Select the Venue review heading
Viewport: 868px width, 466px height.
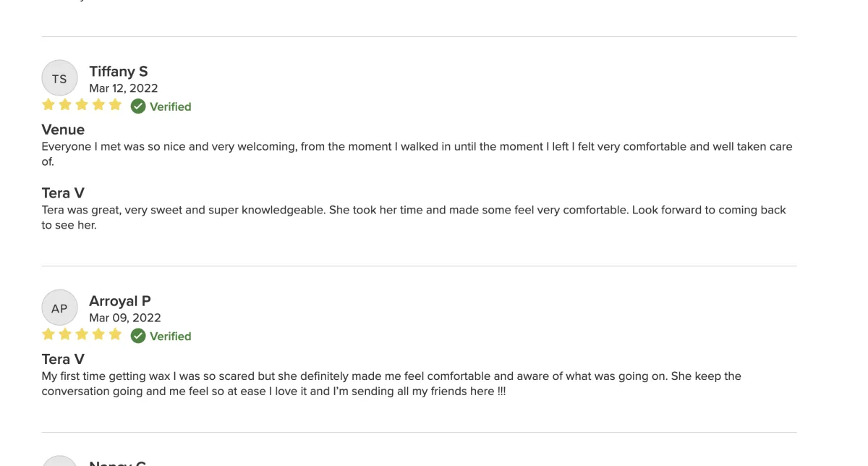pos(63,130)
